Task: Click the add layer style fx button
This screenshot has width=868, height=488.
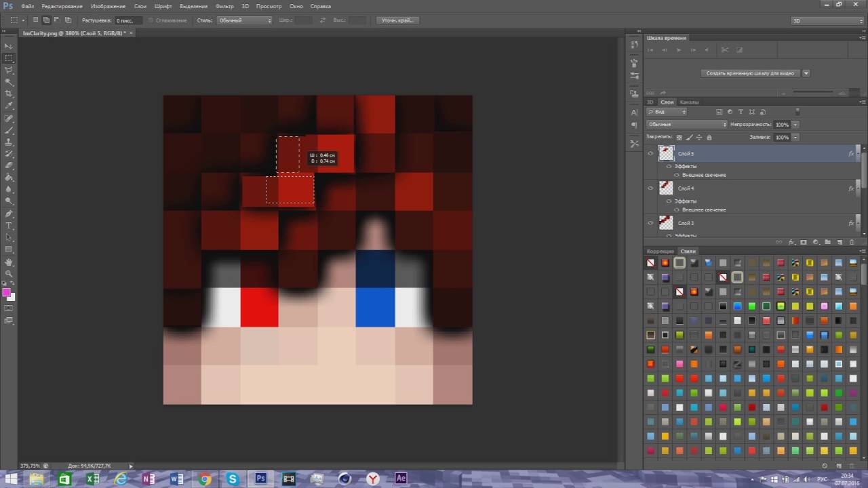Action: [791, 242]
